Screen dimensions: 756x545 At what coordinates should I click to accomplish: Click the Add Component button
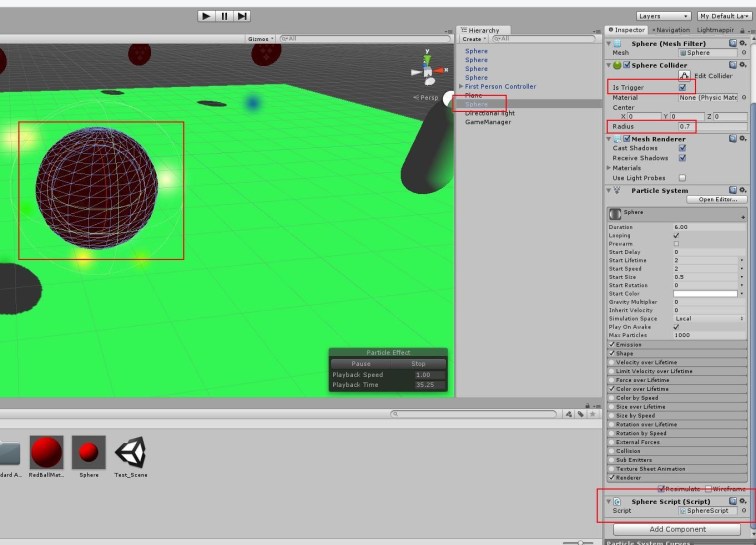[x=678, y=529]
